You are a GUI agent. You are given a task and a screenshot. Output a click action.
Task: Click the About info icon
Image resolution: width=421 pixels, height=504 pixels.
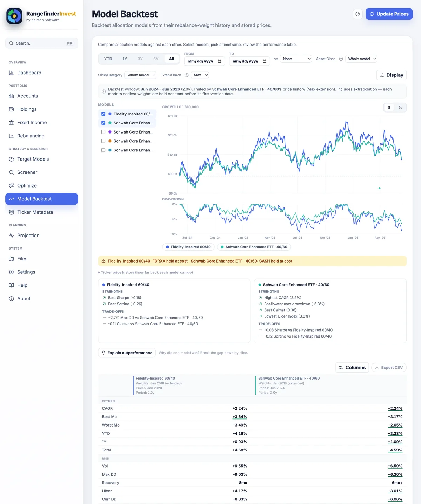(x=11, y=299)
